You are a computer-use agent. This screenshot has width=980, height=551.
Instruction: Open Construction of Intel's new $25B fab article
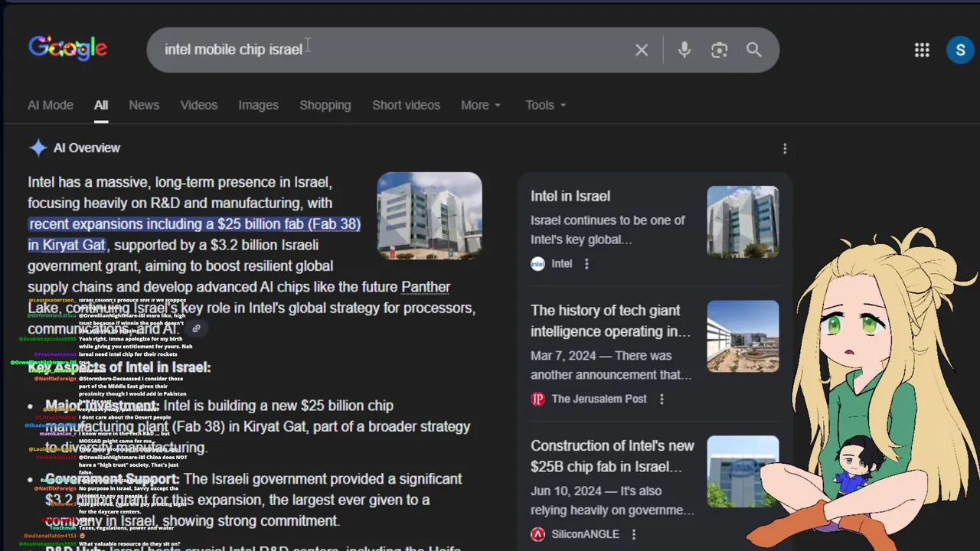coord(612,456)
